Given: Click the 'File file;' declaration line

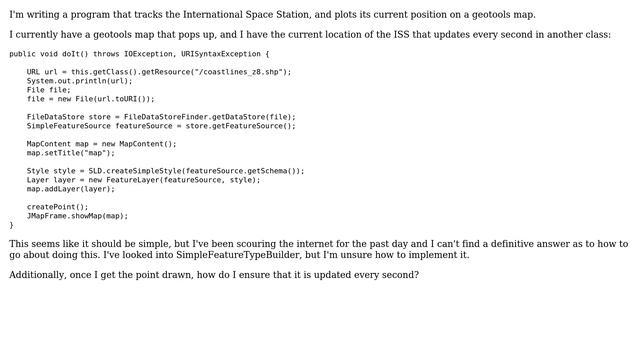Looking at the screenshot, I should tap(49, 90).
